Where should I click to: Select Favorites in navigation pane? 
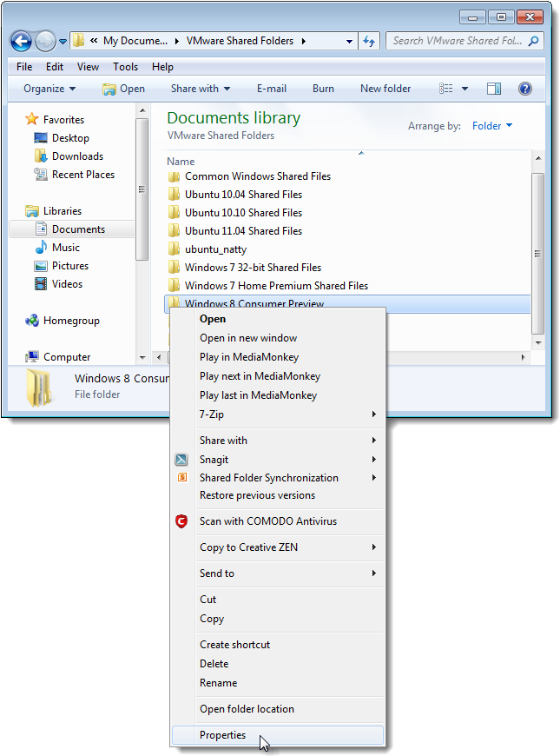pyautogui.click(x=54, y=120)
